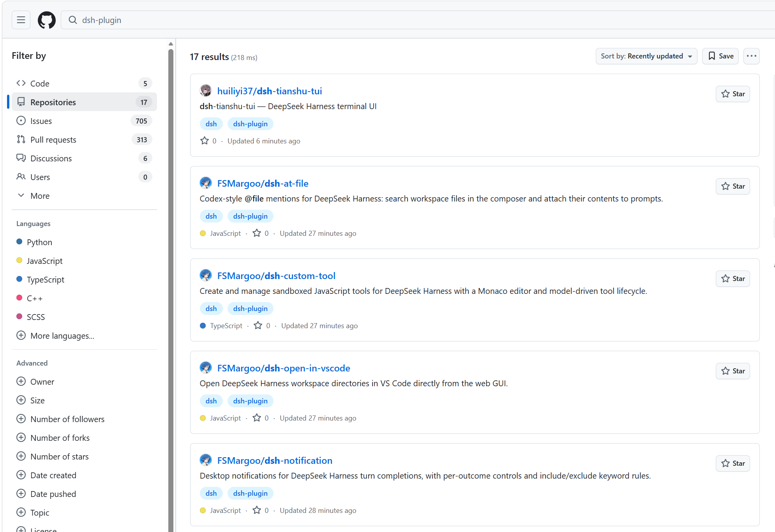Focus the search field containing dsh-plugin
Screen dimensions: 775x532
(418, 20)
